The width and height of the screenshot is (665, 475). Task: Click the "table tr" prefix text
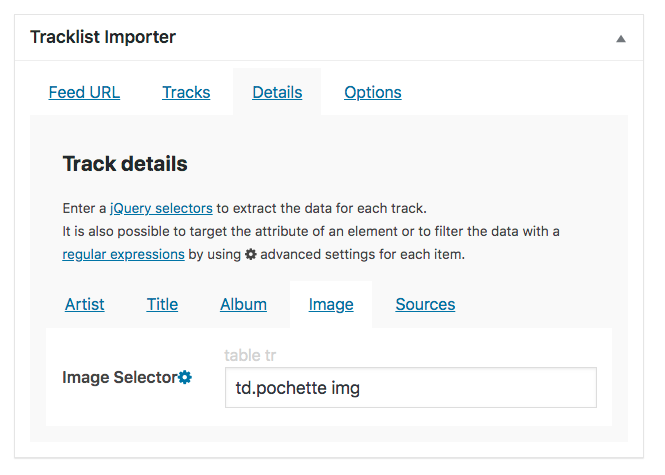pos(256,354)
